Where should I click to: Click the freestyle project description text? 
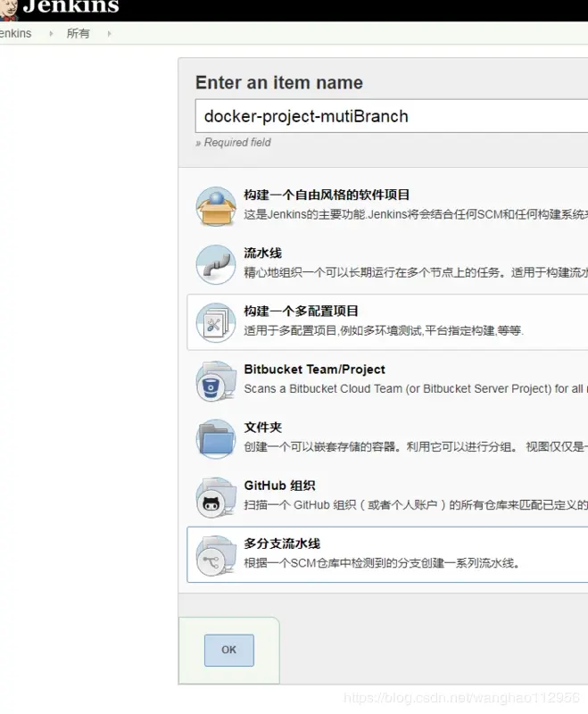click(x=416, y=214)
